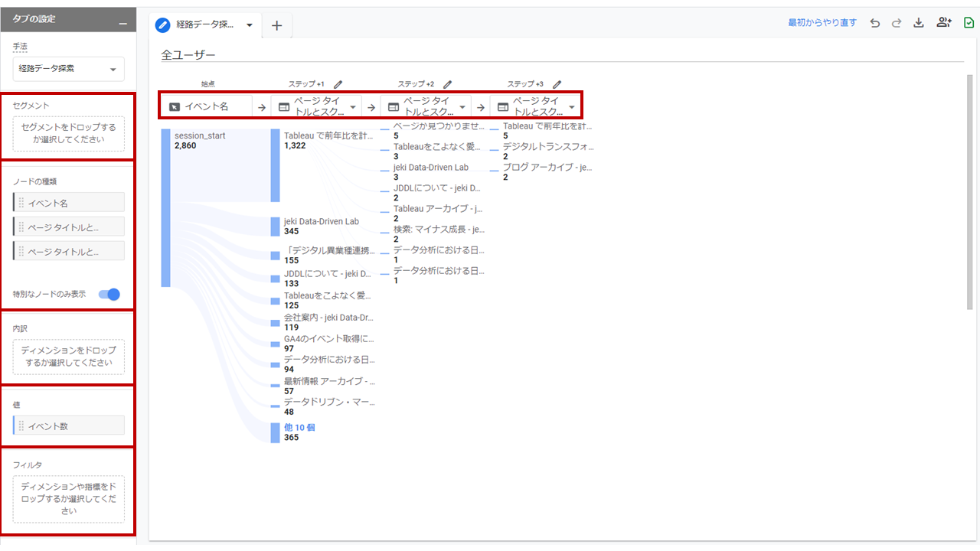This screenshot has width=980, height=551.
Task: Click the pencil icon next to ステップ+3
Action: 557,84
